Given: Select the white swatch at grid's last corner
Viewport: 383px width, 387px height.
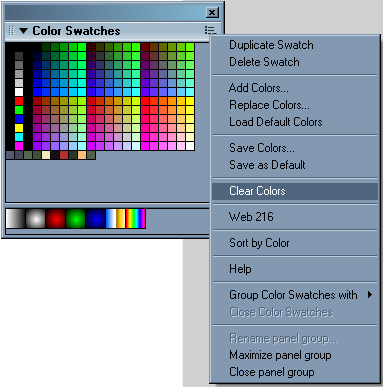Looking at the screenshot, I should tap(190, 146).
